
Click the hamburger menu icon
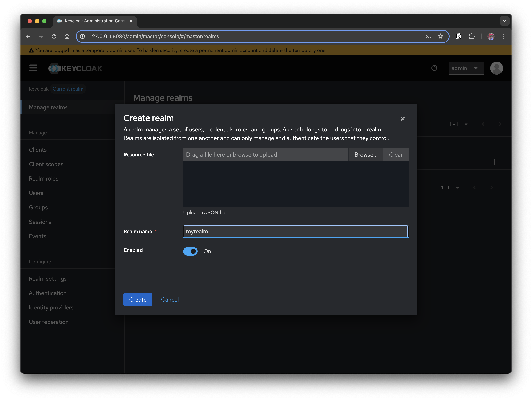point(33,68)
